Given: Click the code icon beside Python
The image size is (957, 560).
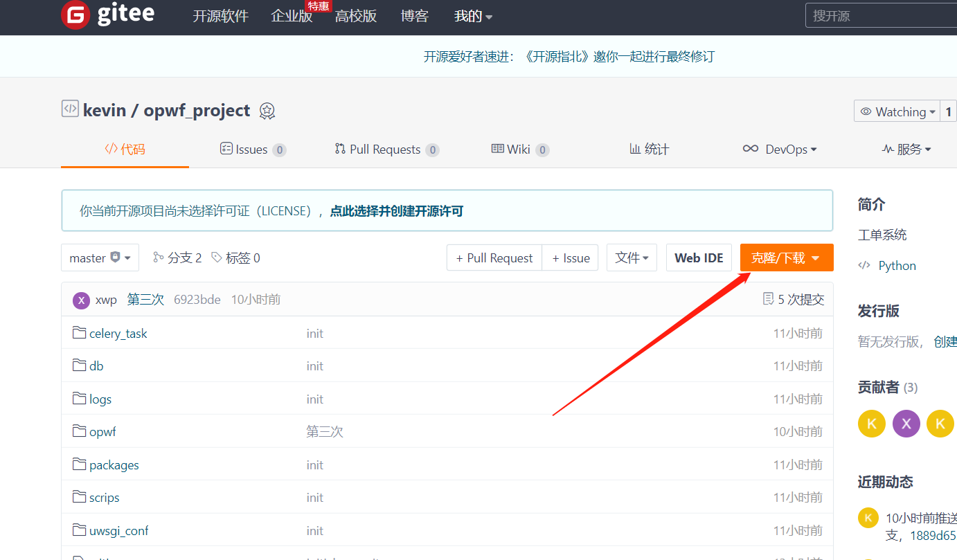Looking at the screenshot, I should 864,265.
